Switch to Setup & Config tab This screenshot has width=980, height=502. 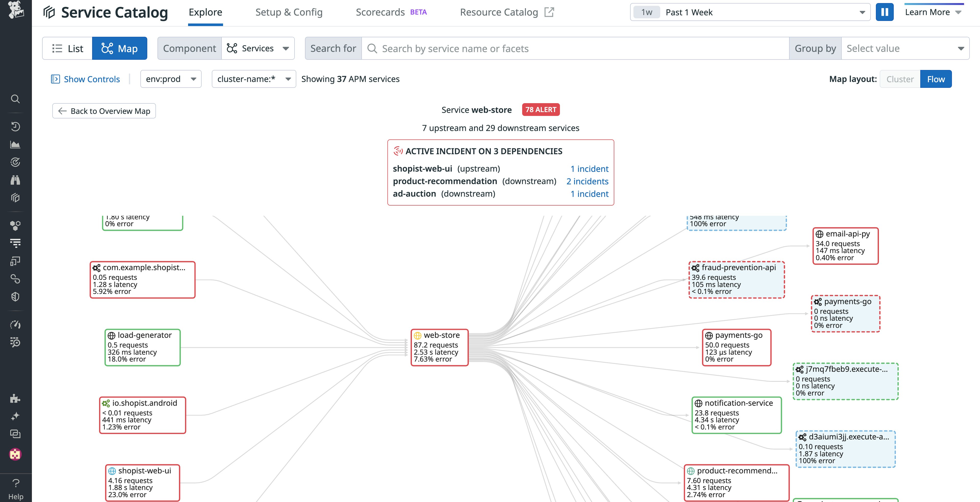289,12
